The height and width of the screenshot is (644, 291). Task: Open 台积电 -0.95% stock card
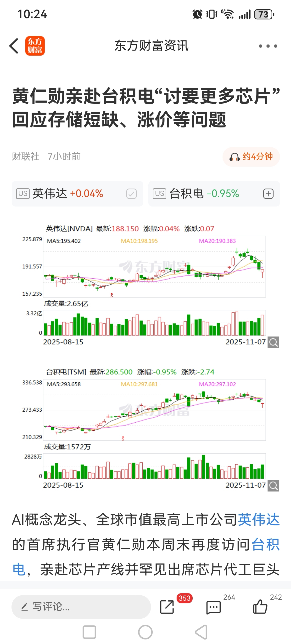point(214,194)
